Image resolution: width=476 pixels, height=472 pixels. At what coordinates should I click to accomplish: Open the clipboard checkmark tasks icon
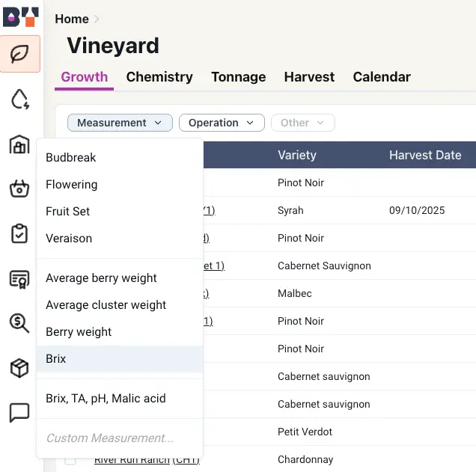[19, 233]
